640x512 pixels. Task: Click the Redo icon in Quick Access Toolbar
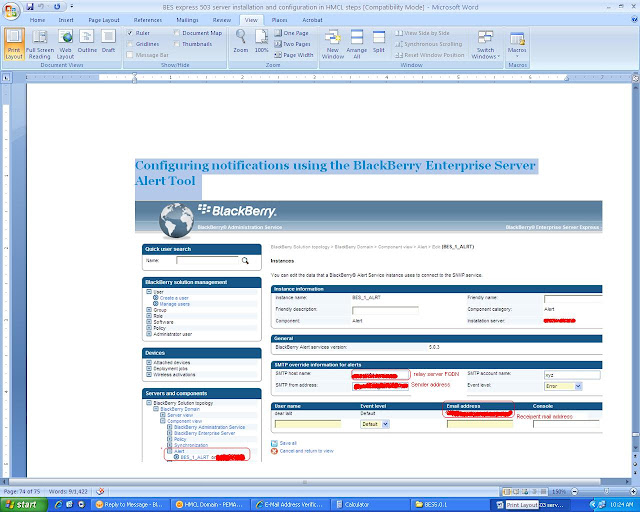pyautogui.click(x=57, y=7)
